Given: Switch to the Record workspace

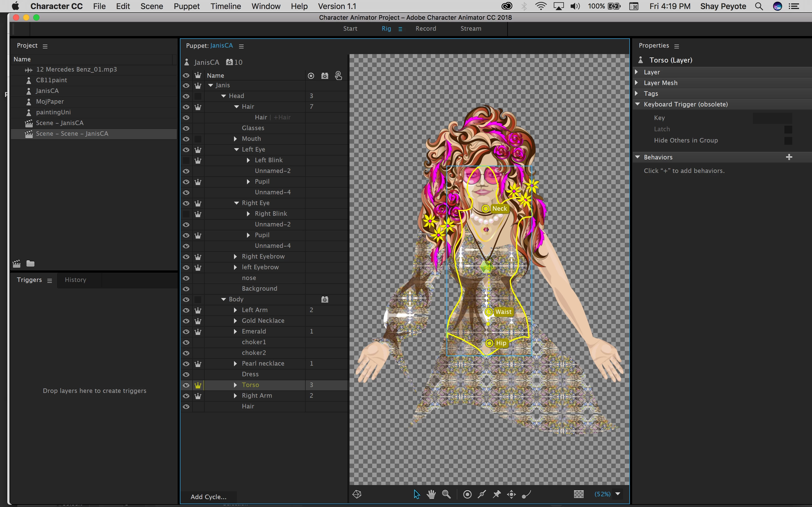Looking at the screenshot, I should coord(425,28).
